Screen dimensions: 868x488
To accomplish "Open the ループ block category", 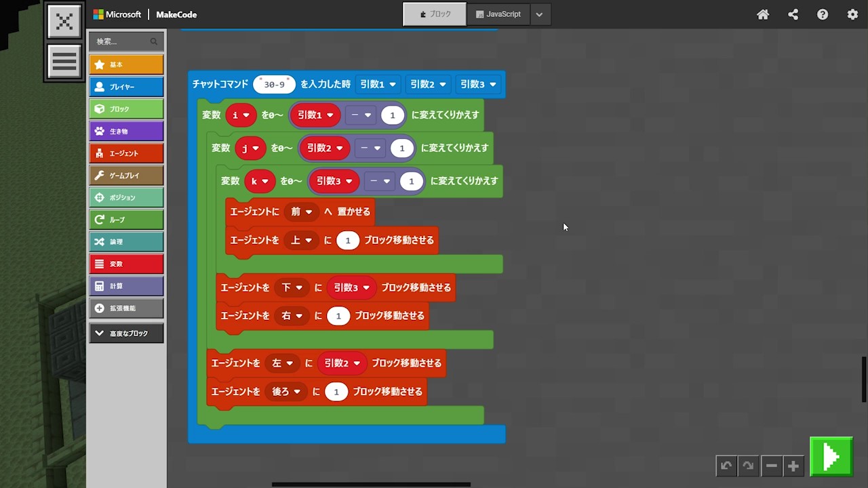I will (126, 220).
